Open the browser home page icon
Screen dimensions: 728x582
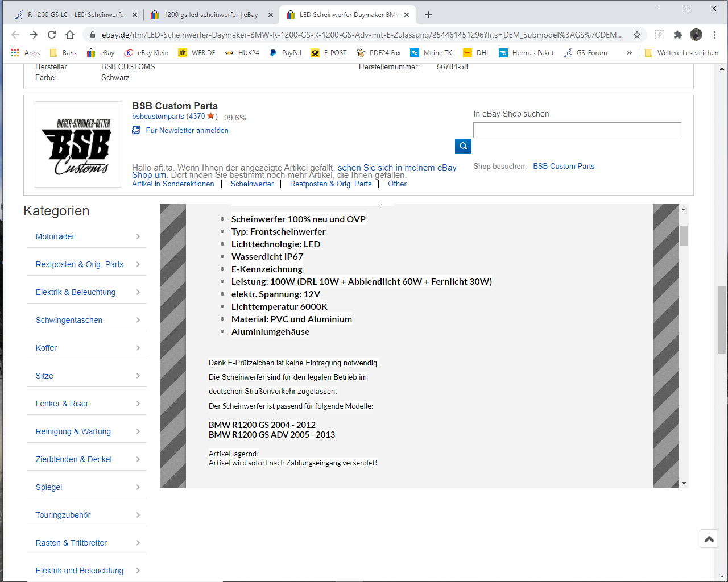pyautogui.click(x=70, y=35)
